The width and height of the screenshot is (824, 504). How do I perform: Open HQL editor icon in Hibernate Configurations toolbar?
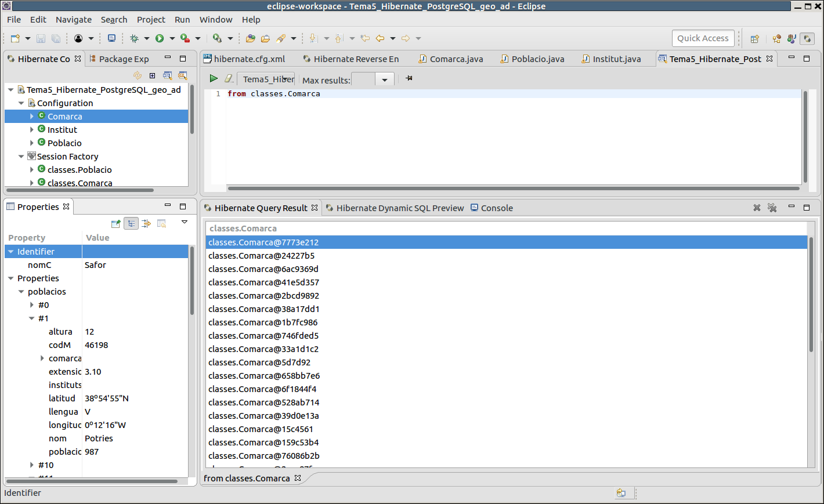(x=168, y=75)
